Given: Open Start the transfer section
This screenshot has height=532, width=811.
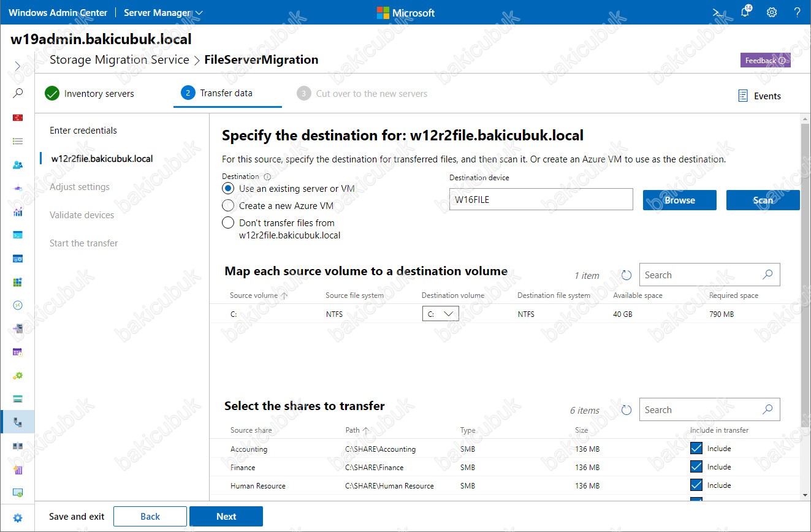Looking at the screenshot, I should click(x=84, y=243).
